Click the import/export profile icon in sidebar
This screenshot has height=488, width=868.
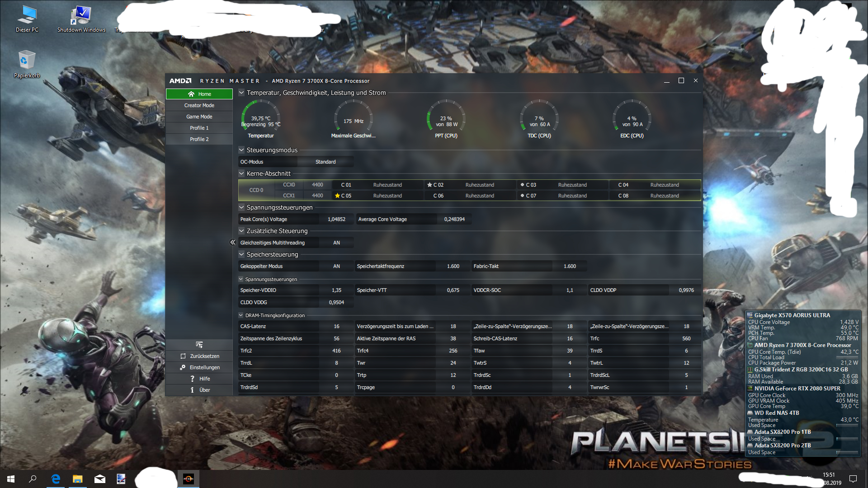[x=199, y=345]
